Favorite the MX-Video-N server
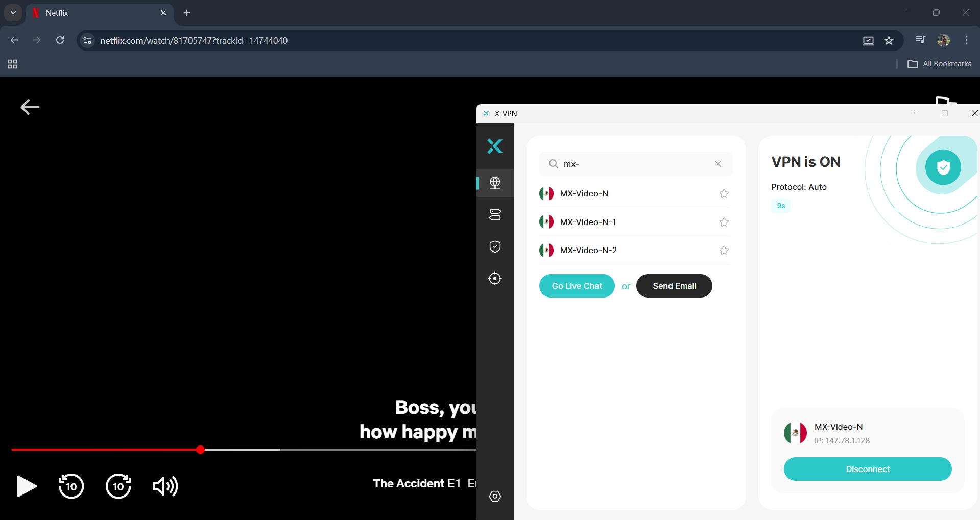 (x=724, y=194)
